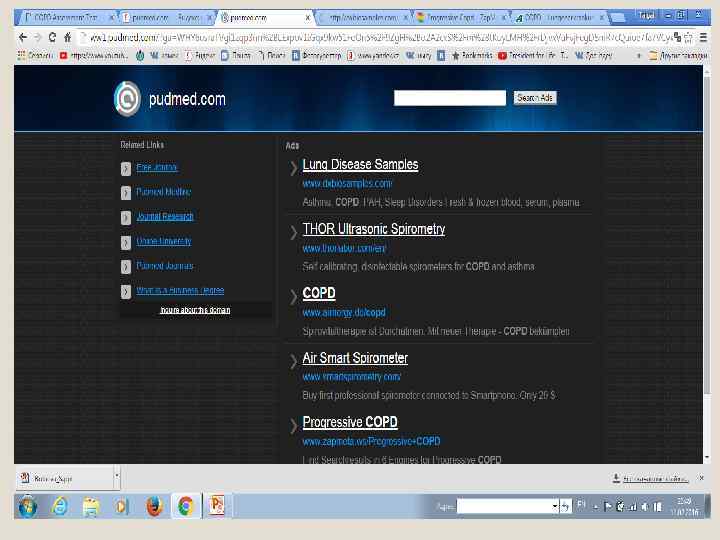
Task: Switch to the second pudmed.com tab
Action: (167, 17)
